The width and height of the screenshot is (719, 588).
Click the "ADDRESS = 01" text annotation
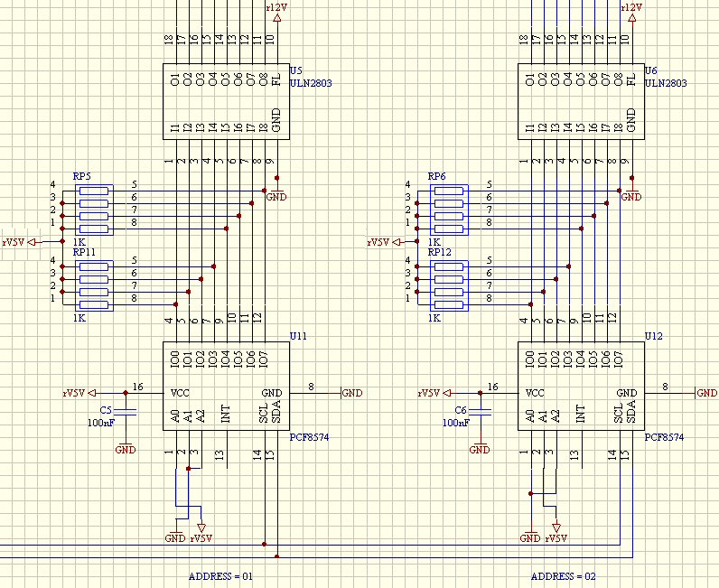[220, 576]
